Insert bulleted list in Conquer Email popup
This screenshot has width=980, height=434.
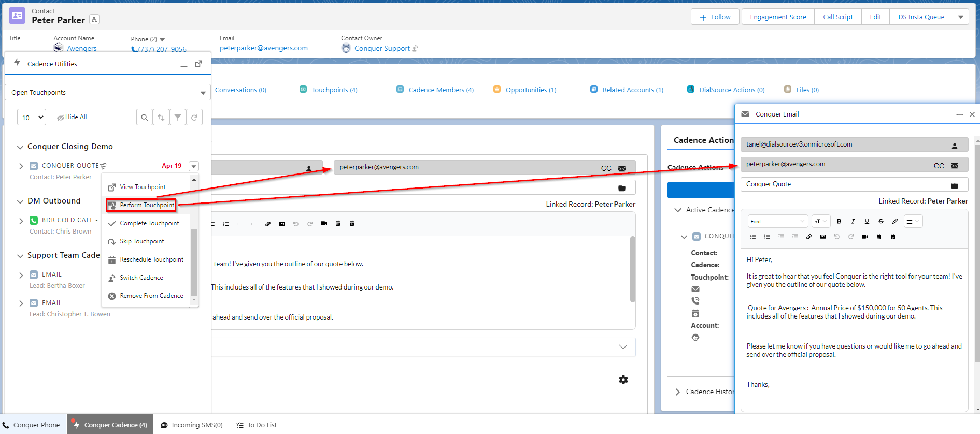(753, 237)
